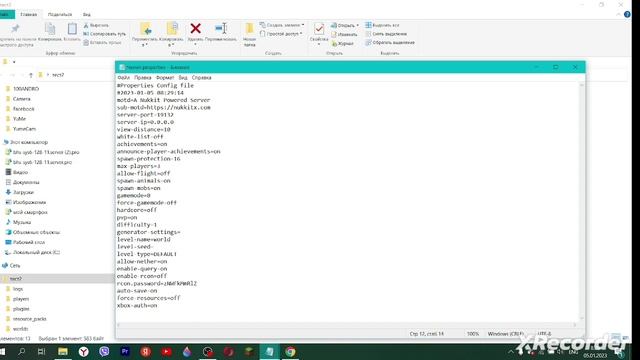Viewport: 640px width, 360px height.
Task: Click the Копировать icon in the clipboard group
Action: click(50, 29)
